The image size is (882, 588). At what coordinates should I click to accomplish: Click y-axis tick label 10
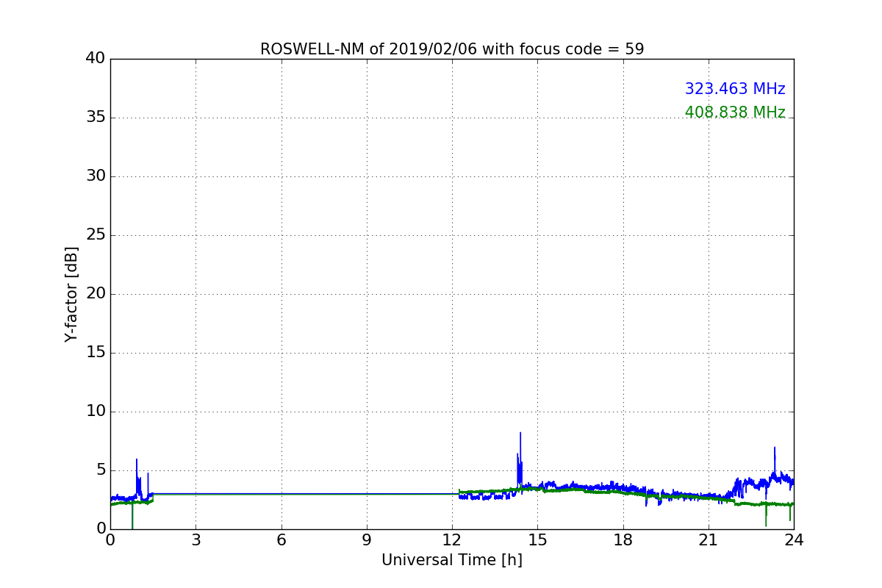[96, 412]
